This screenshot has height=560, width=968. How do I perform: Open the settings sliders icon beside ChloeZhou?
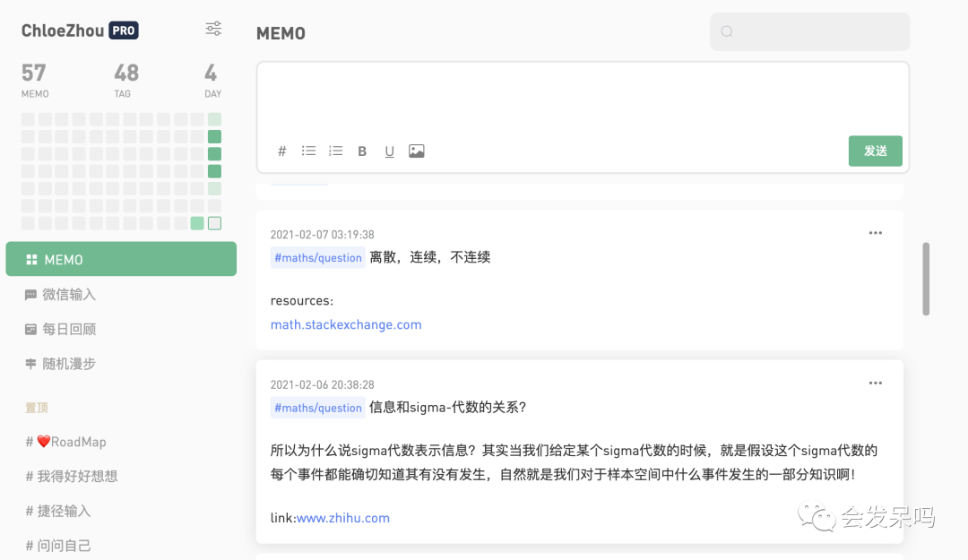pyautogui.click(x=213, y=29)
